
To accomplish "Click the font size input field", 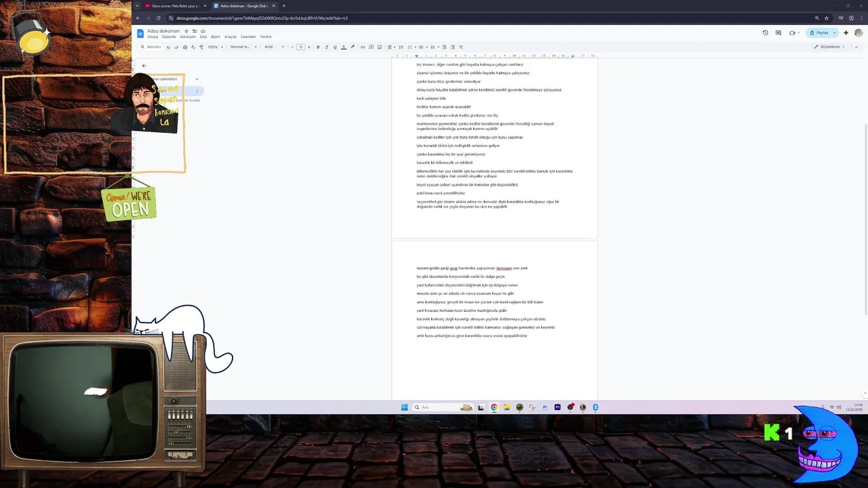I will pos(300,47).
